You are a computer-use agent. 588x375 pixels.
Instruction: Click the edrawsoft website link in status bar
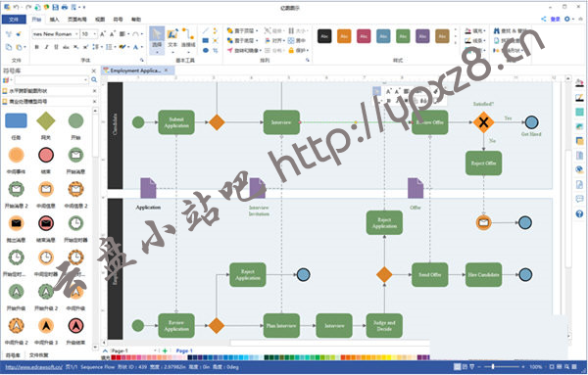point(34,367)
